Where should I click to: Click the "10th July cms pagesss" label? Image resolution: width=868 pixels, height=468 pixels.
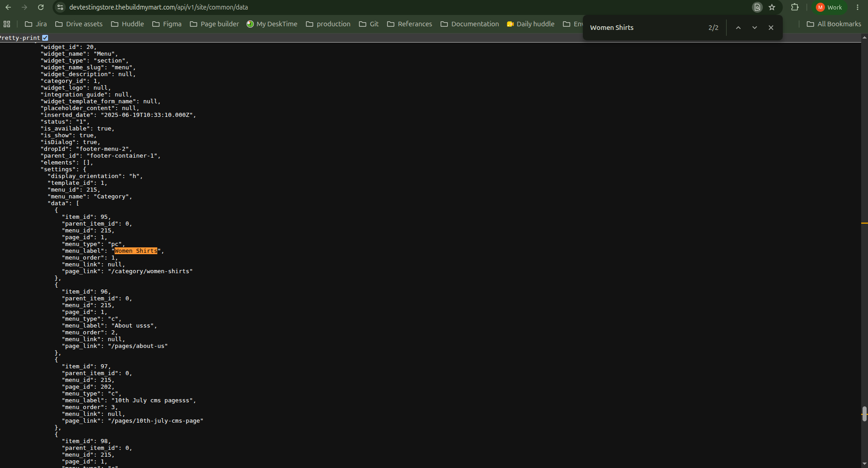coord(152,400)
